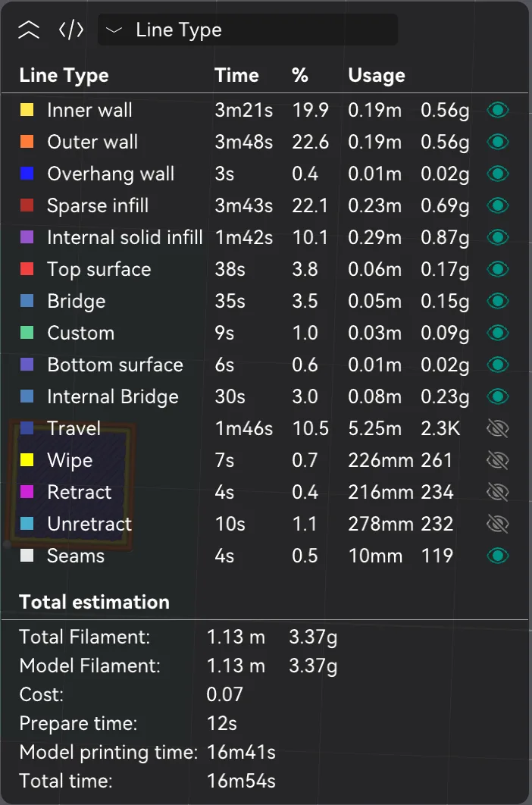
Task: Click the % column header
Action: tap(300, 76)
